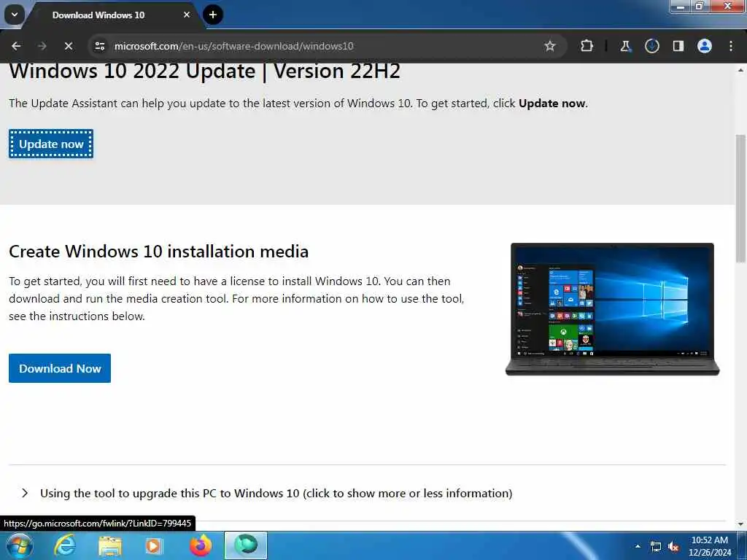Open Chrome Labs flask icon
This screenshot has width=747, height=560.
(625, 46)
